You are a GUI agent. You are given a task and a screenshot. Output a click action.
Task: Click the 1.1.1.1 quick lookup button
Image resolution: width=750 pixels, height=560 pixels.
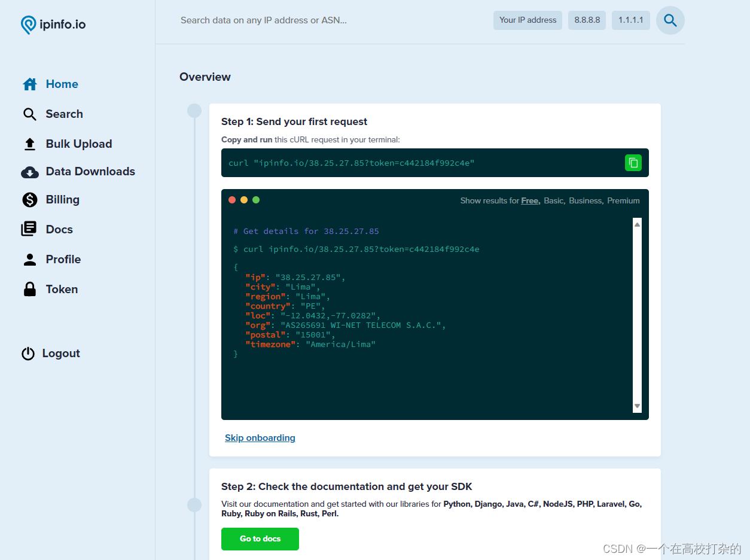click(x=631, y=20)
